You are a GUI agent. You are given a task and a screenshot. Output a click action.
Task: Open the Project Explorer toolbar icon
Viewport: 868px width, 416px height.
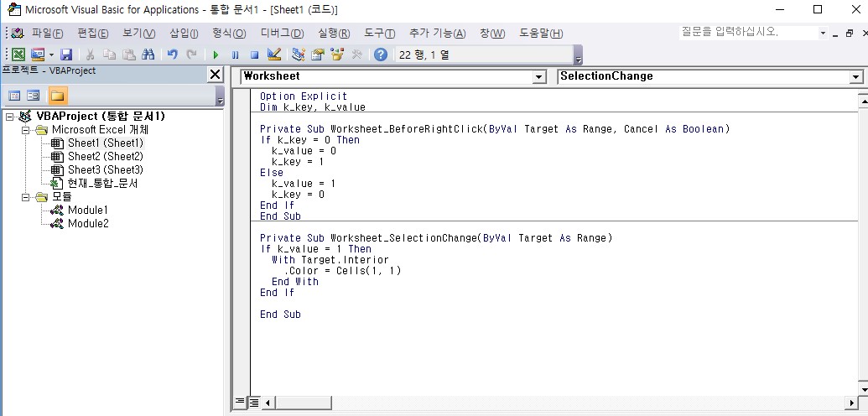299,55
